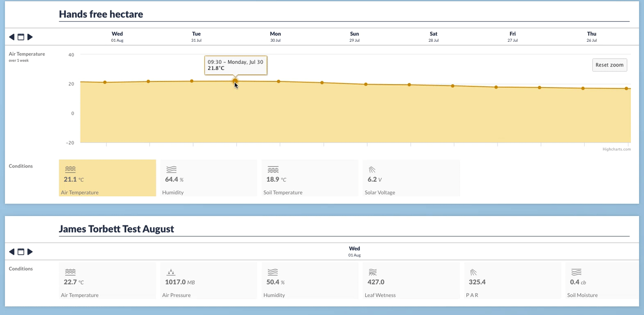The image size is (644, 315).
Task: Open calendar picker for Hands free hectare
Action: (x=21, y=37)
